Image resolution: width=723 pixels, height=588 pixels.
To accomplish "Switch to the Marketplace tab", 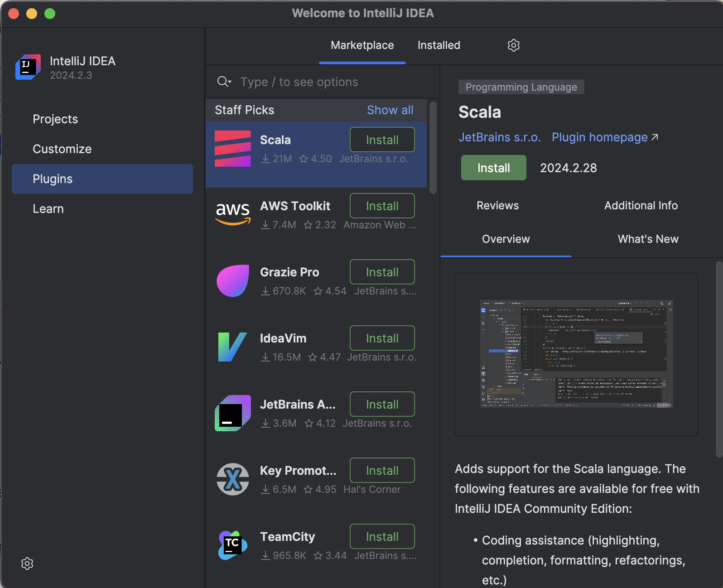I will (362, 45).
